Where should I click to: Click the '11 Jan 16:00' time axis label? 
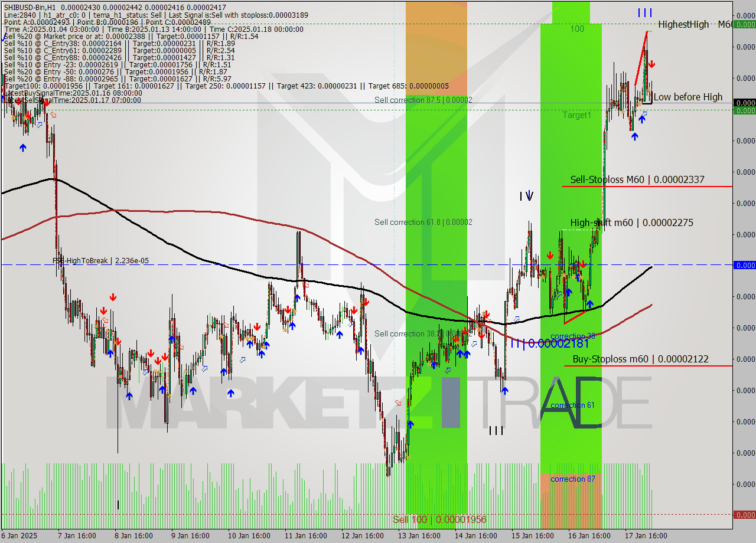pyautogui.click(x=305, y=536)
